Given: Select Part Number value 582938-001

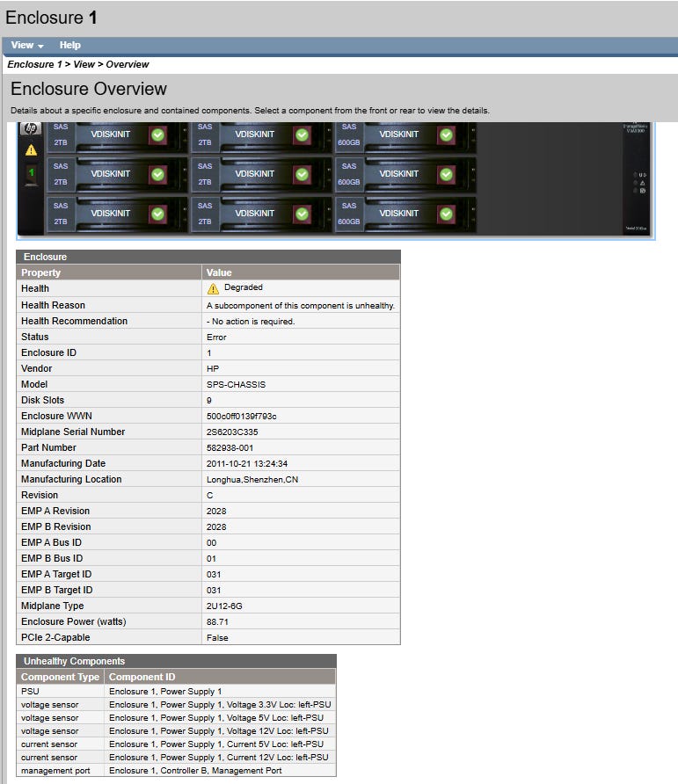Looking at the screenshot, I should 230,448.
